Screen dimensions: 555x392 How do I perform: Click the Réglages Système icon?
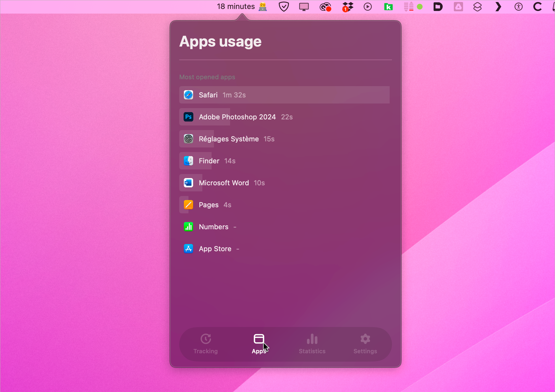tap(188, 139)
